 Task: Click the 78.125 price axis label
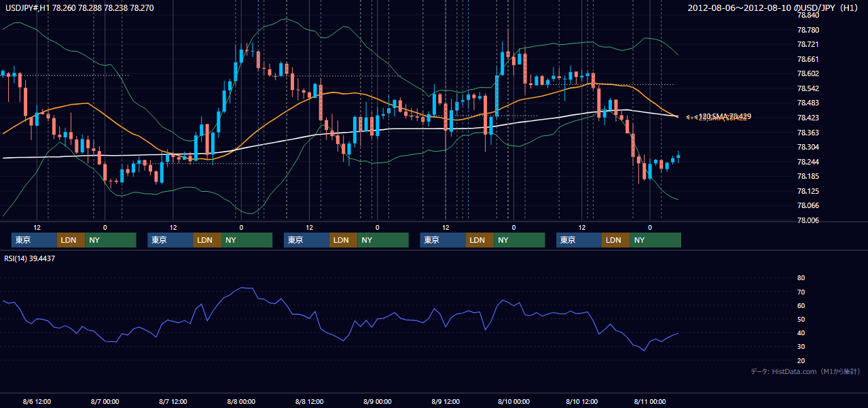coord(808,191)
